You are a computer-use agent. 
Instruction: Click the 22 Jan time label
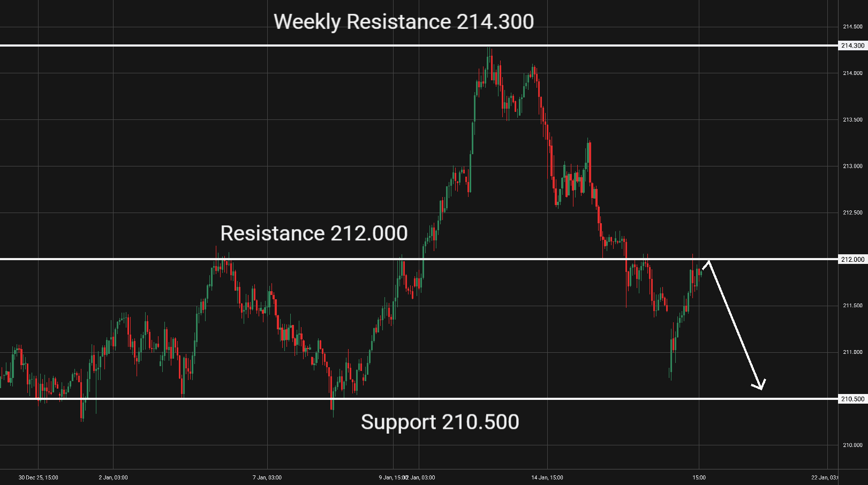pos(825,478)
